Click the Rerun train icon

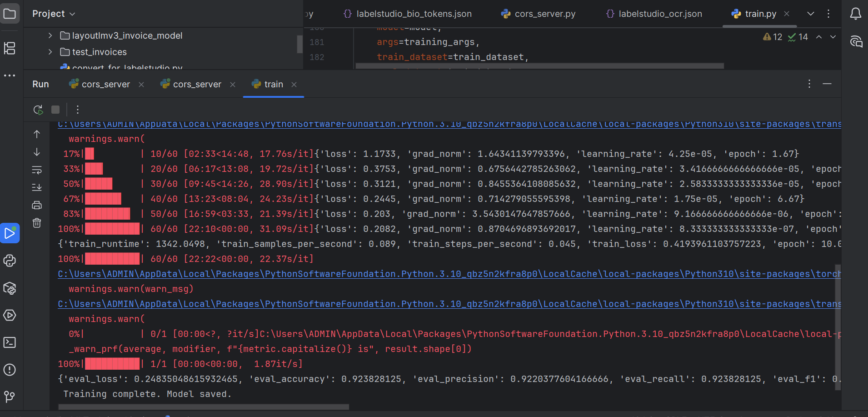[x=38, y=110]
